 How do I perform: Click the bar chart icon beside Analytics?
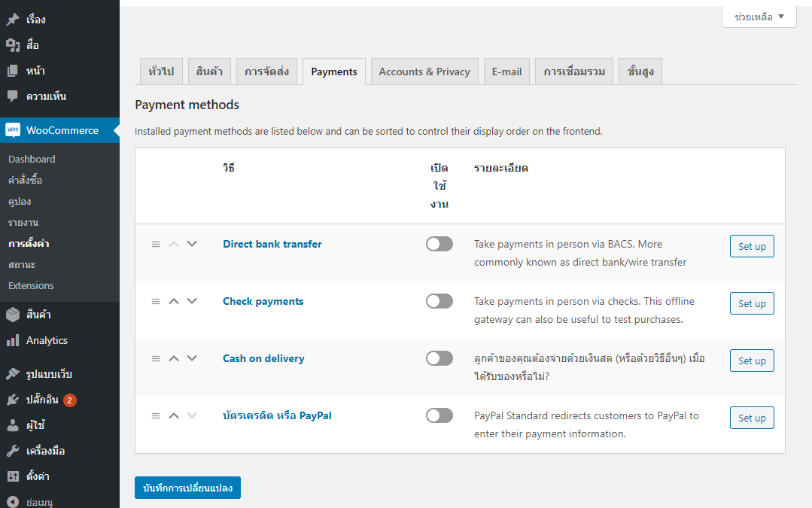pyautogui.click(x=13, y=341)
